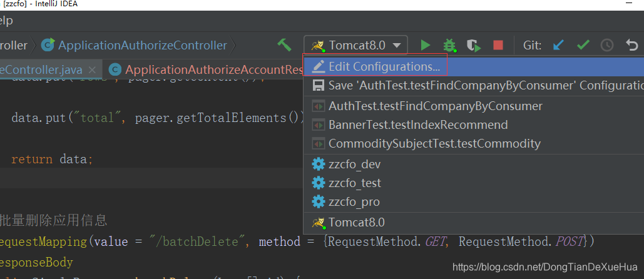The width and height of the screenshot is (644, 279).
Task: Click the "return data;" code line
Action: click(x=52, y=159)
